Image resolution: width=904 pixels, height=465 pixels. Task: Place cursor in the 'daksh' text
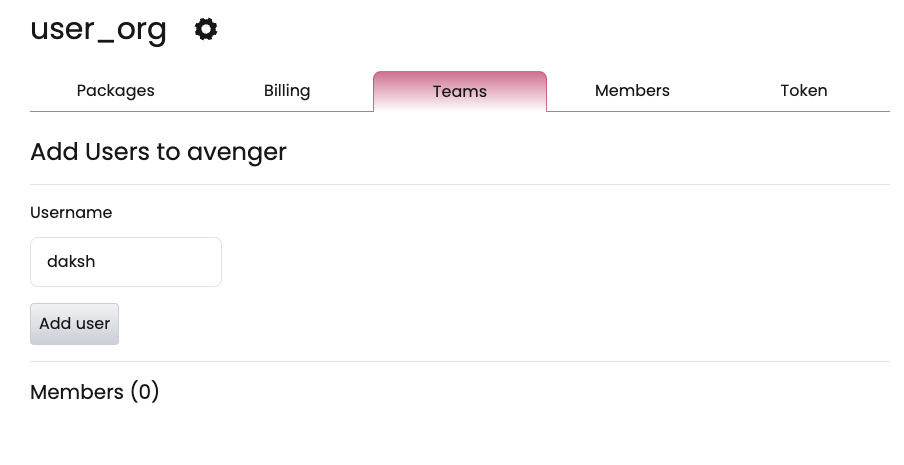[x=71, y=262]
